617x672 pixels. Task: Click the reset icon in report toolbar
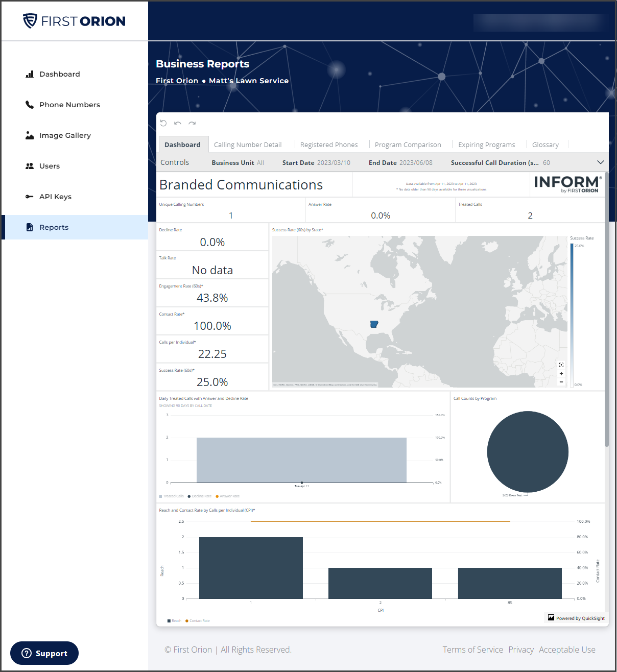pyautogui.click(x=163, y=123)
